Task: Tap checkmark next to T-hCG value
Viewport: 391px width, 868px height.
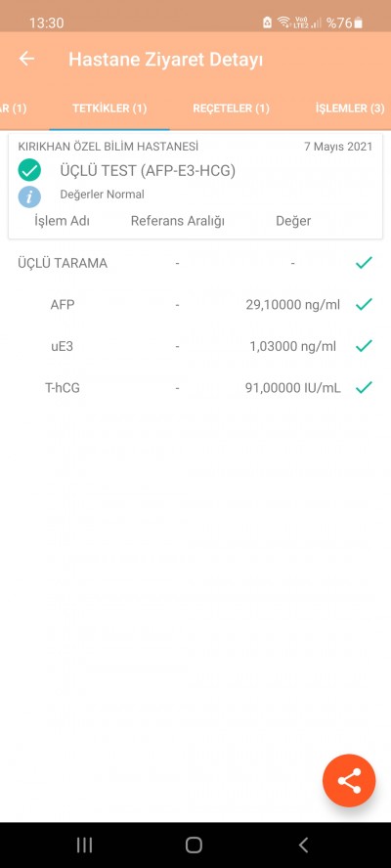Action: coord(364,387)
